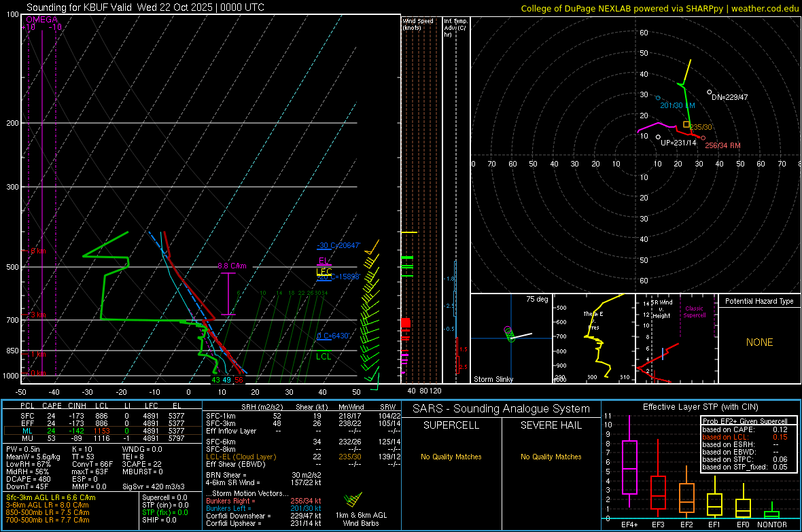Click the Potential Hazard Type header
802x532 pixels.
[759, 301]
